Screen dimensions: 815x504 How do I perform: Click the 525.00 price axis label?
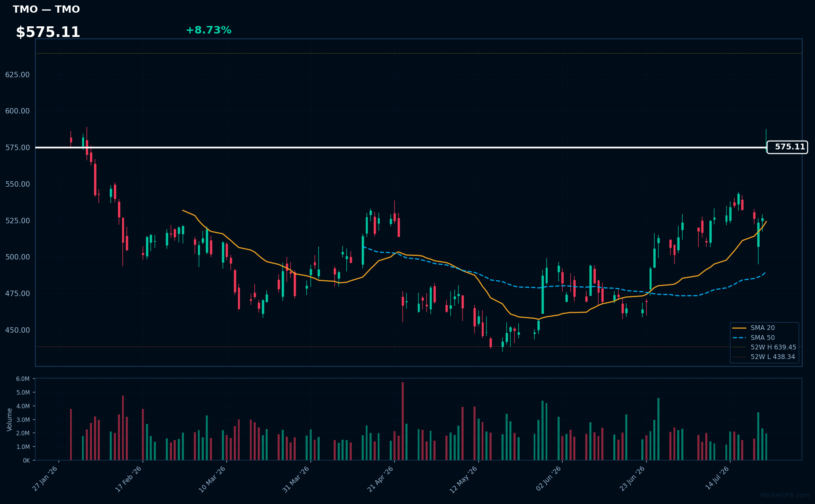tap(17, 221)
